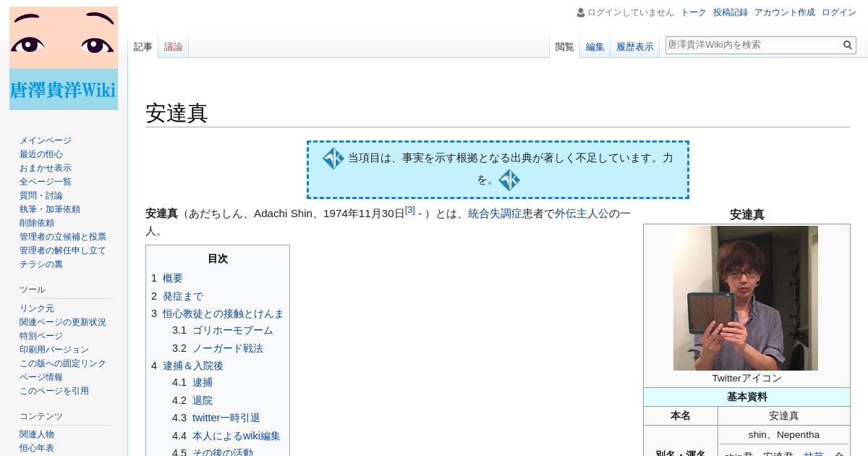Click the left diamond icon in the notice box
Viewport: 868px width, 456px height.
333,159
